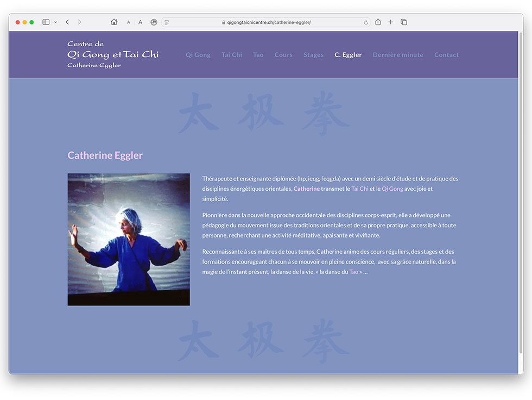Select the Stages navigation item
The image size is (532, 400).
pos(314,55)
